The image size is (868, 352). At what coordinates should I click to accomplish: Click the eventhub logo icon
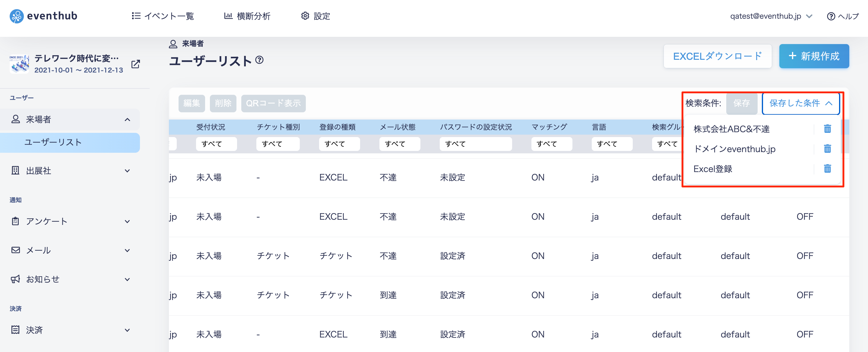tap(17, 16)
